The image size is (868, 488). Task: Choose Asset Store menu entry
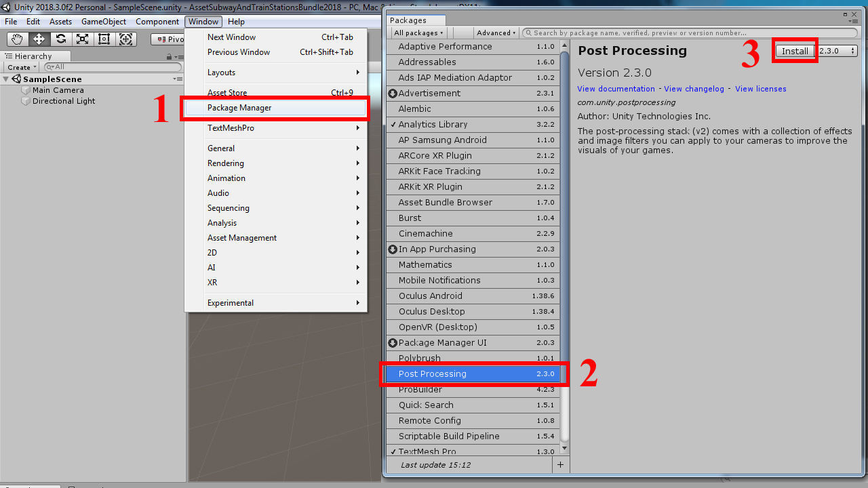275,93
